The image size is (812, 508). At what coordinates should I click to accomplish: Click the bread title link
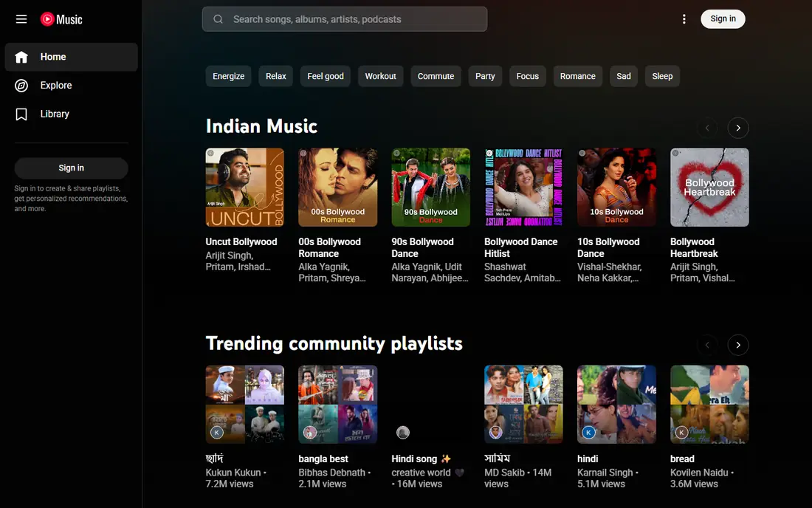tap(682, 459)
